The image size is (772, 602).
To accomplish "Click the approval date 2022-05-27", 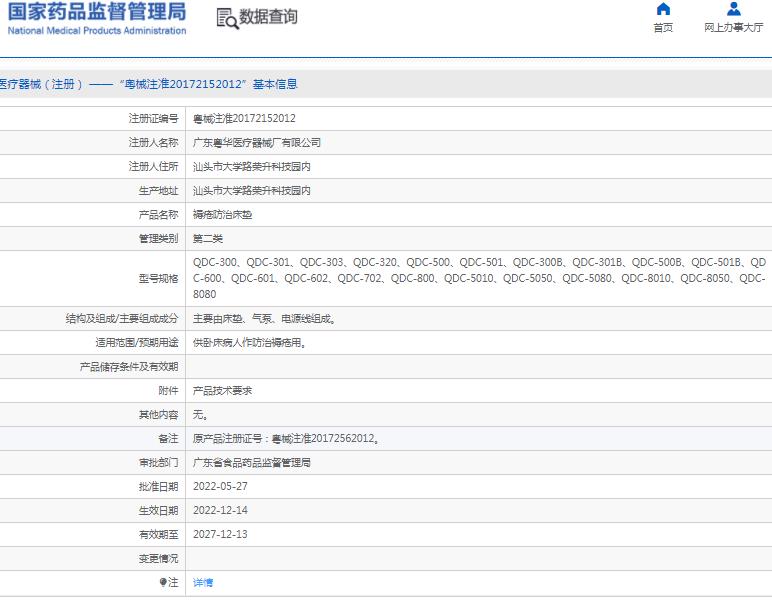I will [220, 486].
